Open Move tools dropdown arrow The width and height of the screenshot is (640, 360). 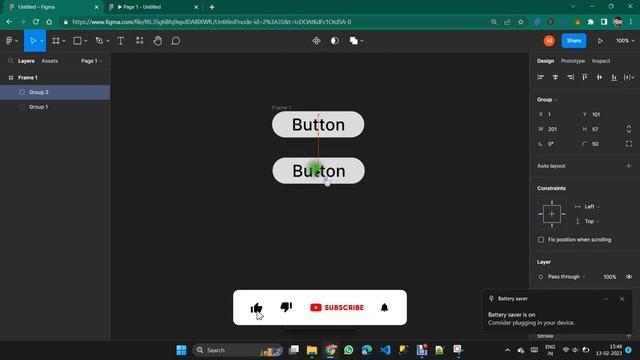pyautogui.click(x=42, y=41)
